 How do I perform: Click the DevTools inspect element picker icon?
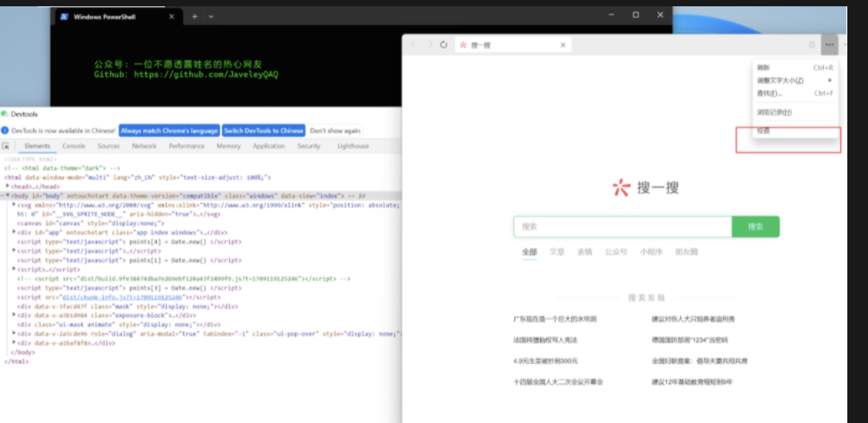[6, 146]
